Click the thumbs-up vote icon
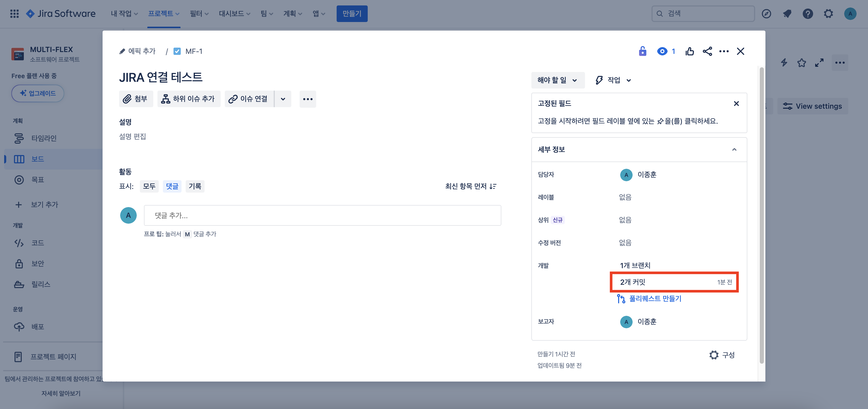Viewport: 868px width, 409px height. click(689, 51)
